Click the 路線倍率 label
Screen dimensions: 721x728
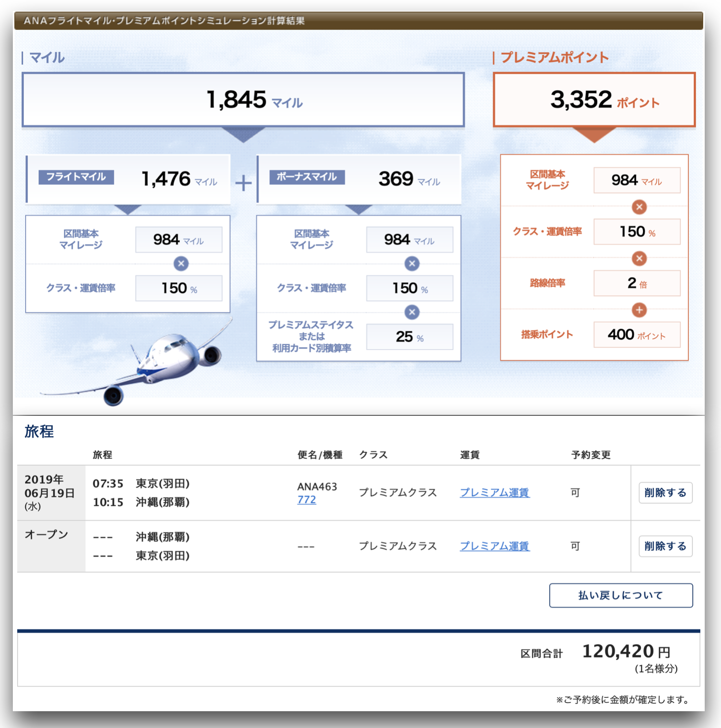(x=547, y=283)
